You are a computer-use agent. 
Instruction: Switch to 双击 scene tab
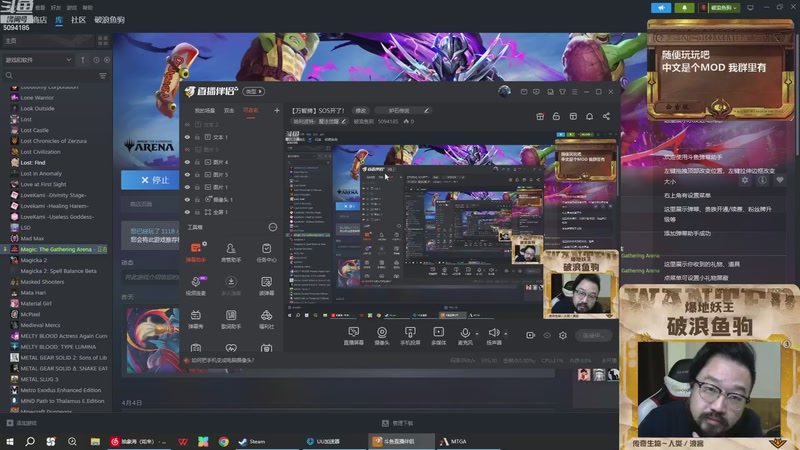pyautogui.click(x=229, y=110)
